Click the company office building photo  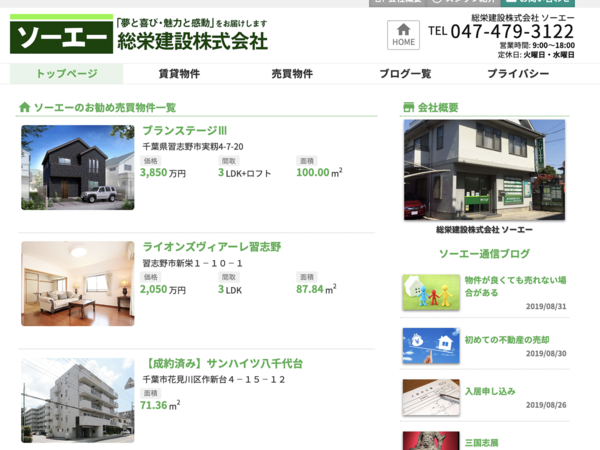point(483,170)
